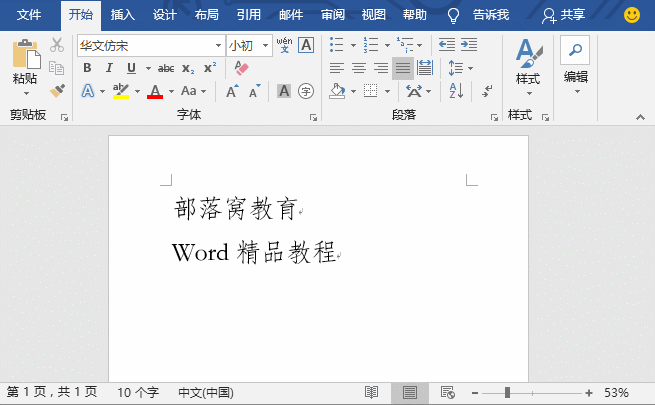Click the borders icon
Screen dimensions: 655x405
371,91
